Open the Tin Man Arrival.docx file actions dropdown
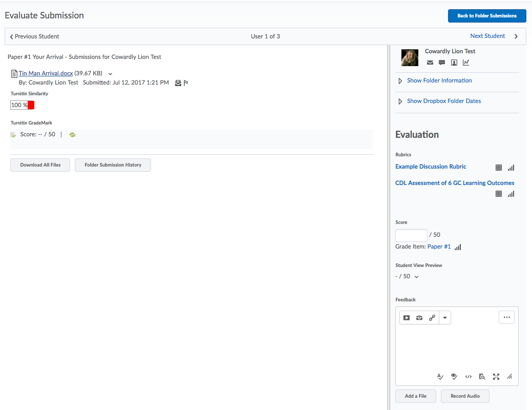 110,73
